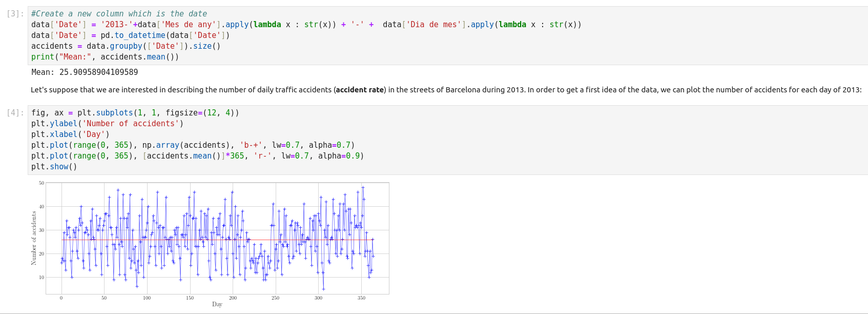Click the 200 tick label on x-axis

233,298
